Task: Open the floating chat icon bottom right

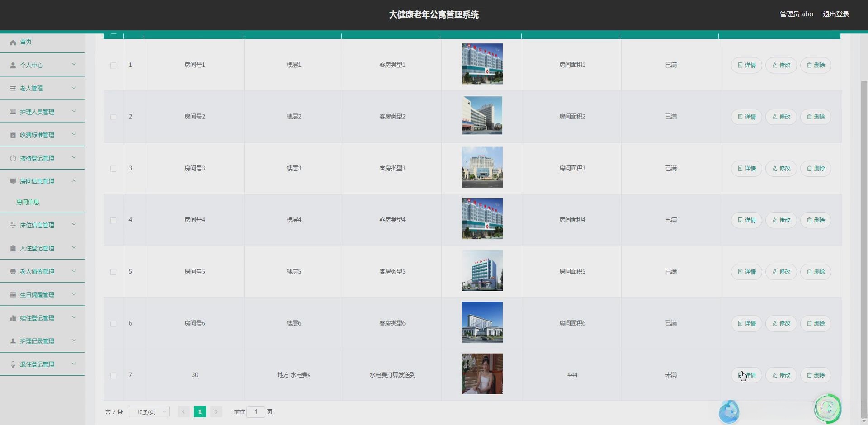Action: 829,408
